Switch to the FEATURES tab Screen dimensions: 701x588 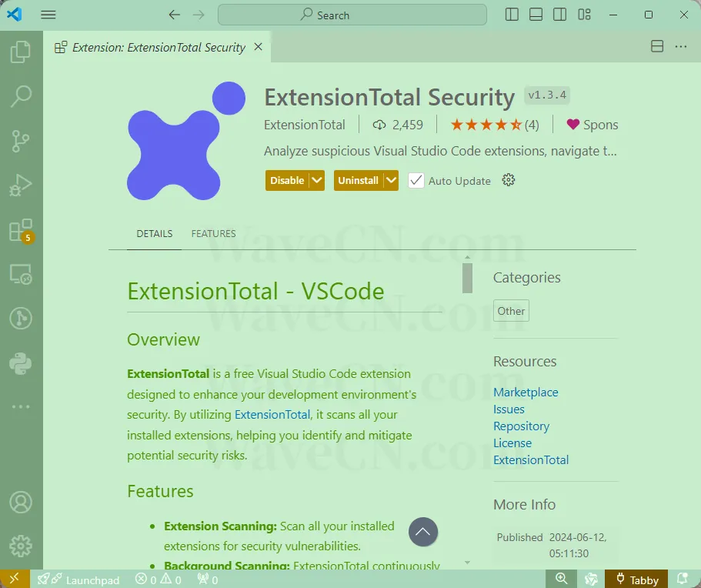(x=213, y=234)
